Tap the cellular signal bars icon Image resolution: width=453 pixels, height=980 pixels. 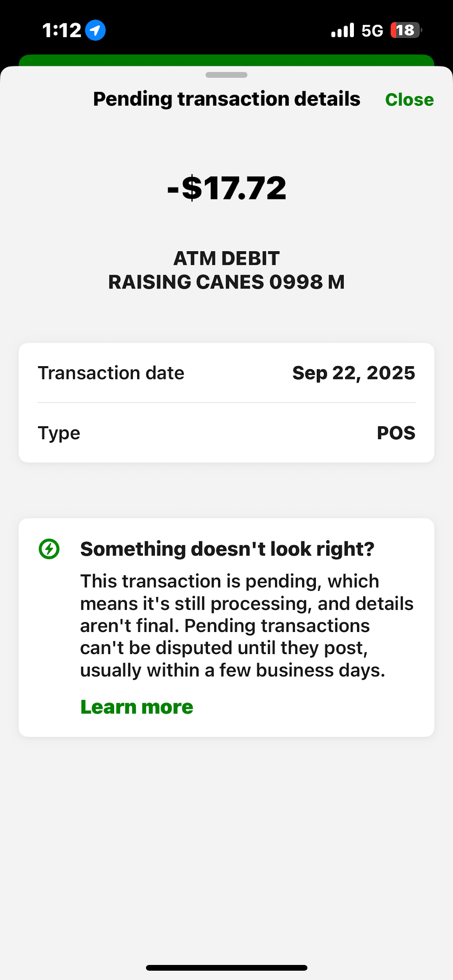coord(343,30)
